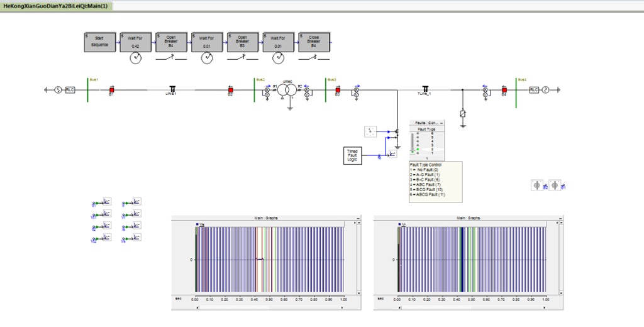Select the Close Breaker B4 sequencer block

click(314, 42)
